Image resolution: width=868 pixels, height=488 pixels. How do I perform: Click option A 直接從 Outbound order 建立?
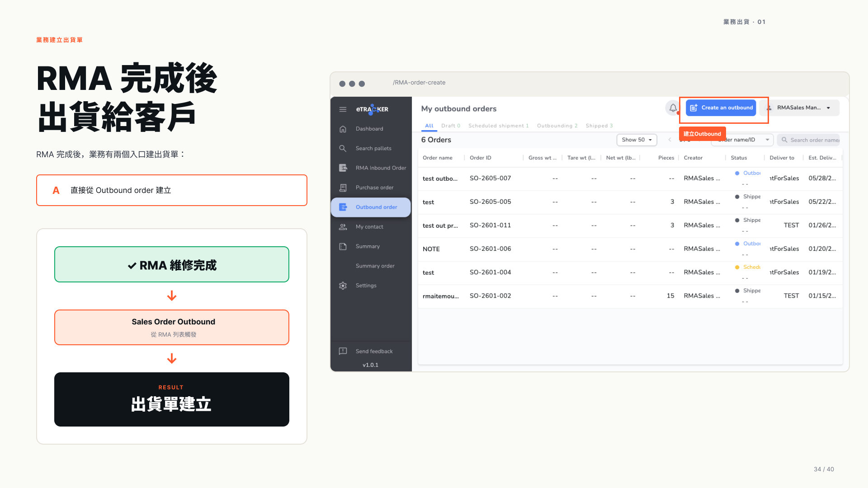coord(172,190)
